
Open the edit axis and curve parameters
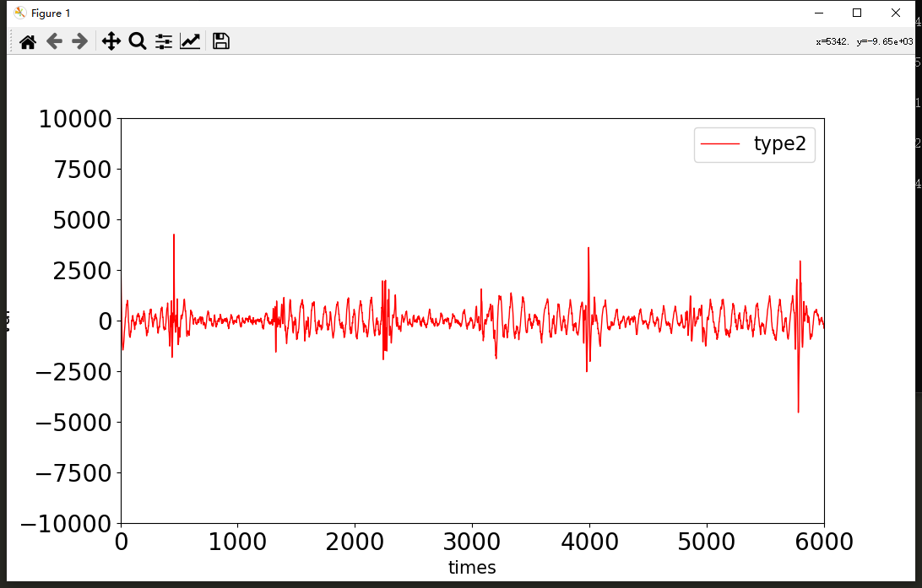point(190,41)
